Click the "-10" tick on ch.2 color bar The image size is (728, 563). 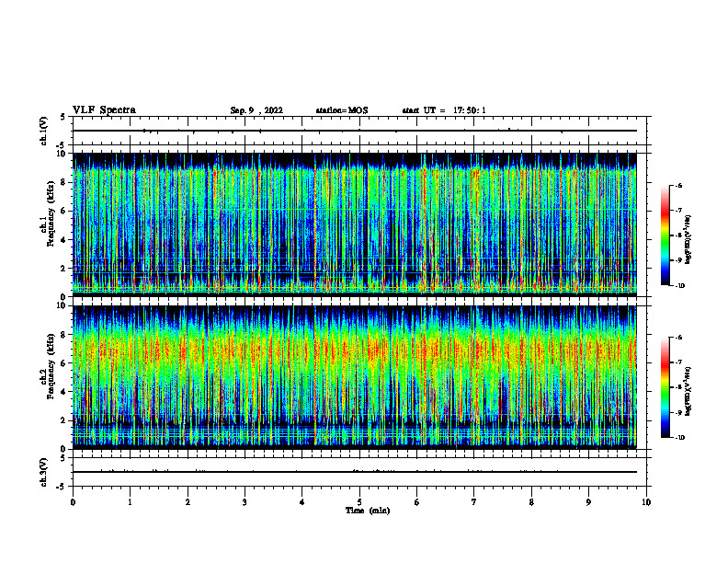click(679, 438)
